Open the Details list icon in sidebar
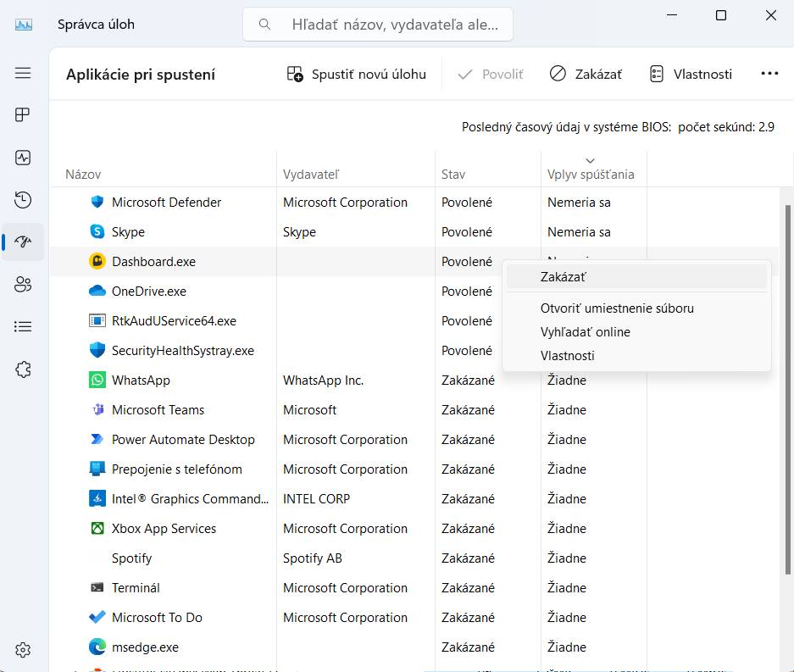 (x=23, y=326)
